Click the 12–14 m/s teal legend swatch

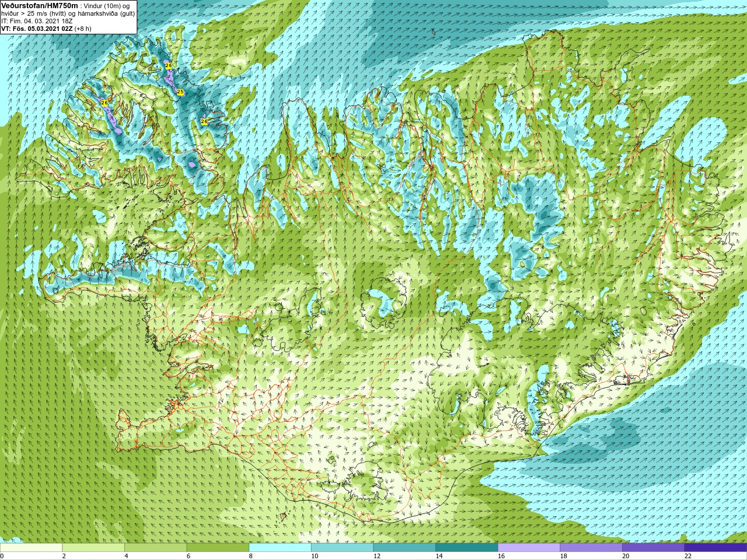pyautogui.click(x=404, y=548)
